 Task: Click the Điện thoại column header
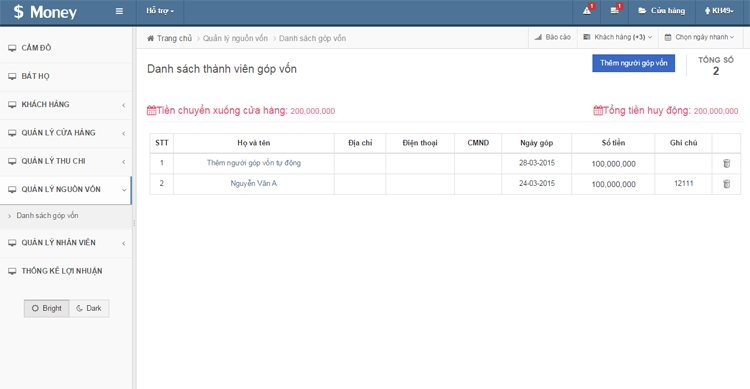[420, 143]
